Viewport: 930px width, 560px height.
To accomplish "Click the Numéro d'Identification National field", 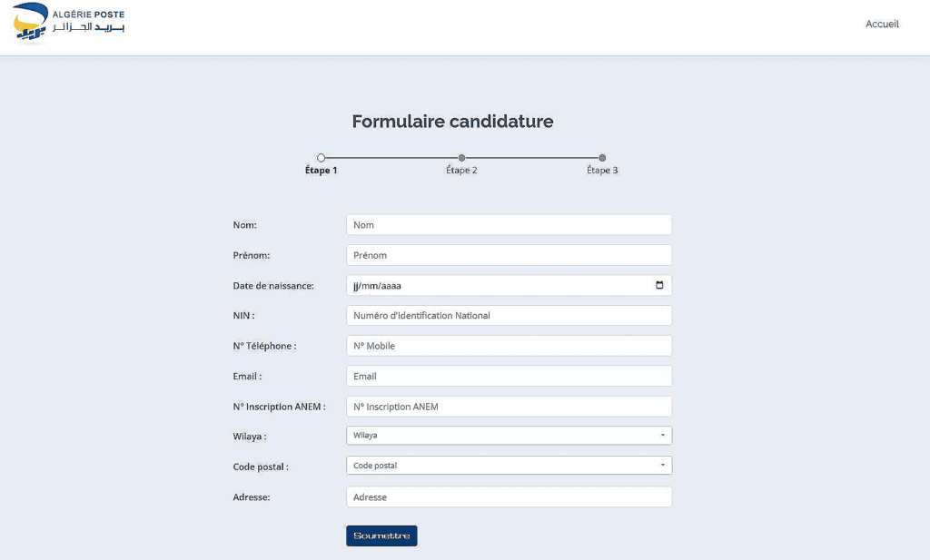I will pos(509,315).
